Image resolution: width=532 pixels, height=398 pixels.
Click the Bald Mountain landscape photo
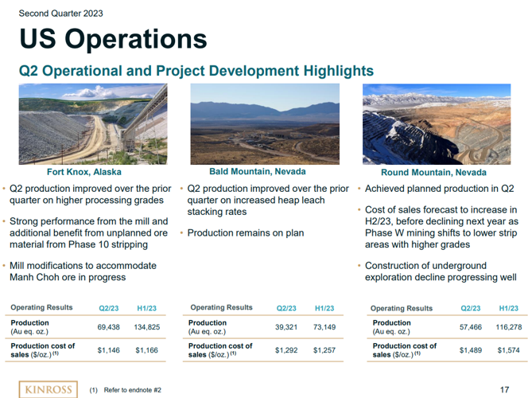pyautogui.click(x=265, y=124)
